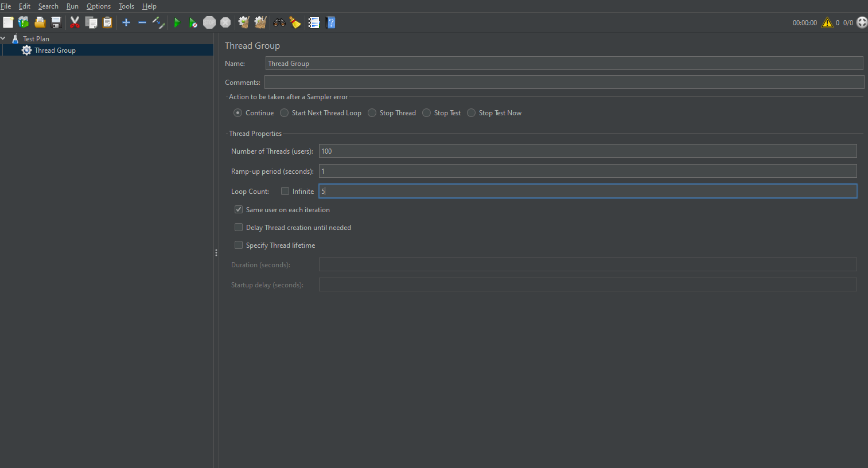Click the Toggle enable/disable icon

(158, 22)
